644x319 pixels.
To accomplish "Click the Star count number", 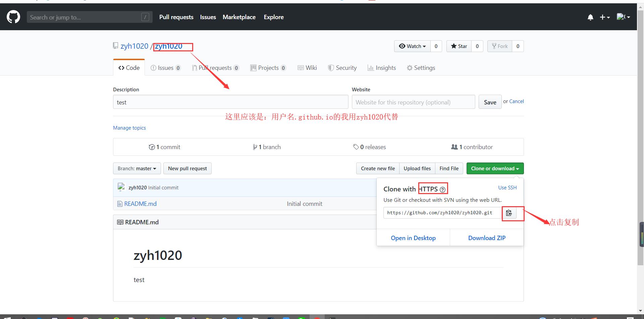I will (477, 46).
